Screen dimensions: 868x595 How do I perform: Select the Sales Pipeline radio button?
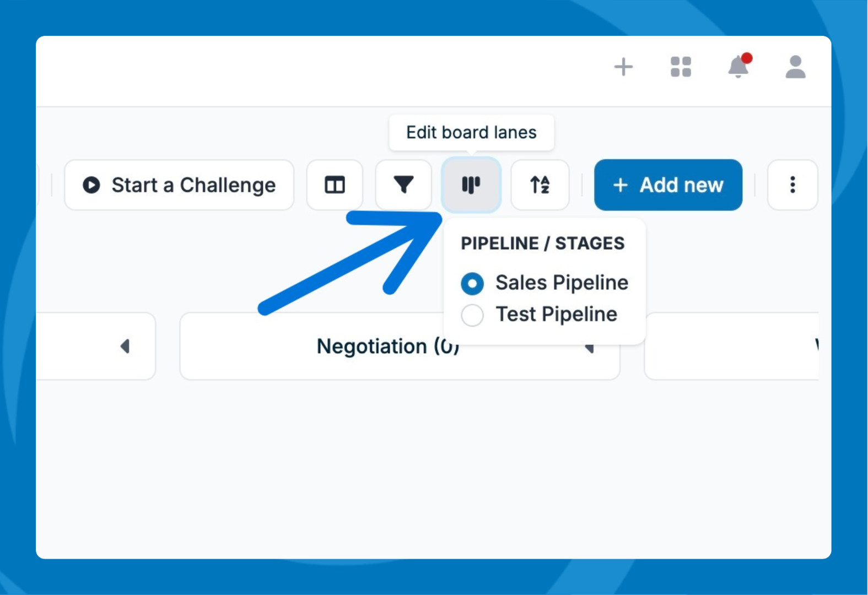(x=472, y=284)
